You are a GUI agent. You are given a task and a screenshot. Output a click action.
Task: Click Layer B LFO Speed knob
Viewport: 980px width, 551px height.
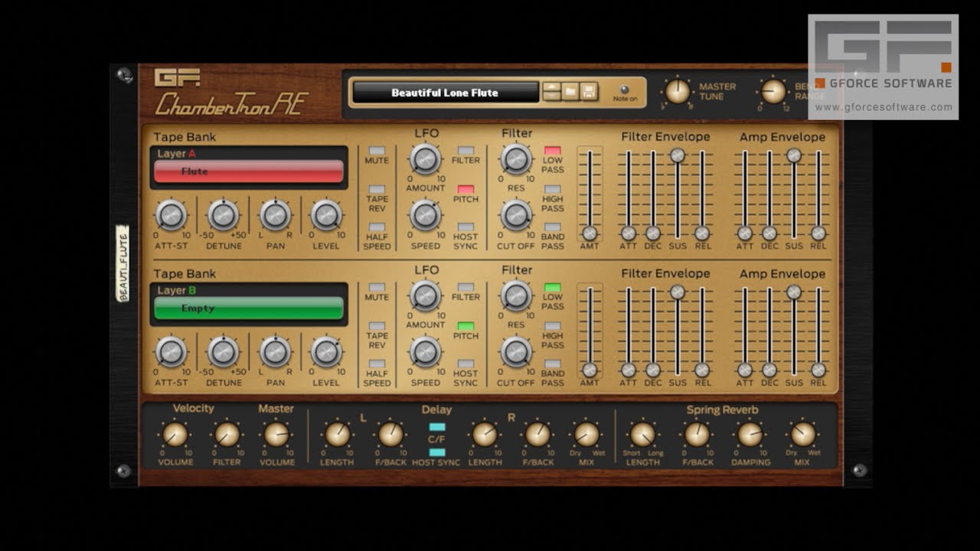pyautogui.click(x=425, y=352)
